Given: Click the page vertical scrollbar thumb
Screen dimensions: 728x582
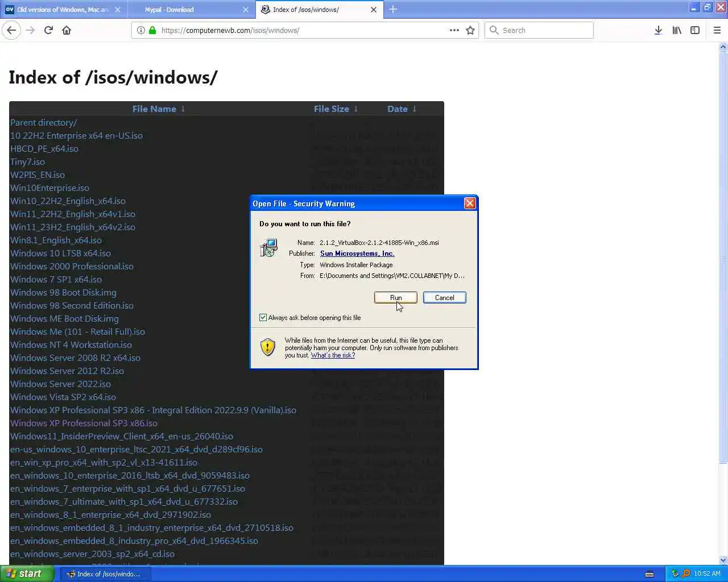Looking at the screenshot, I should click(x=723, y=257).
